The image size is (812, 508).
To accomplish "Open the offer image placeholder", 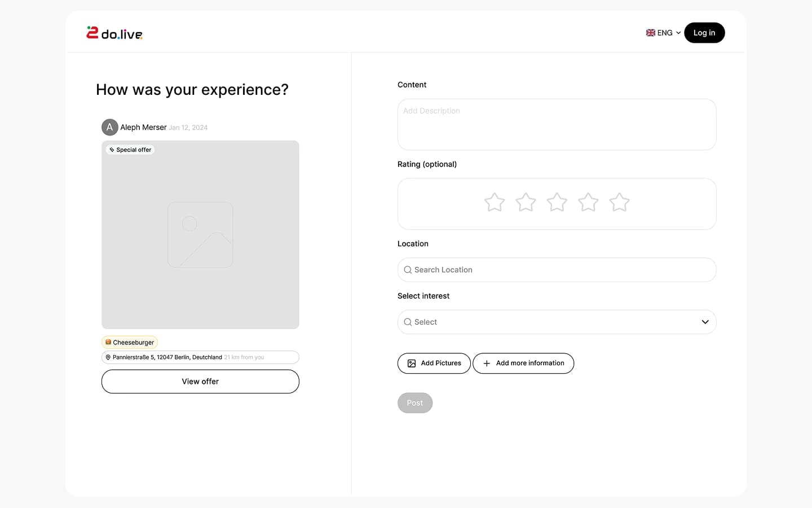I will tap(200, 235).
